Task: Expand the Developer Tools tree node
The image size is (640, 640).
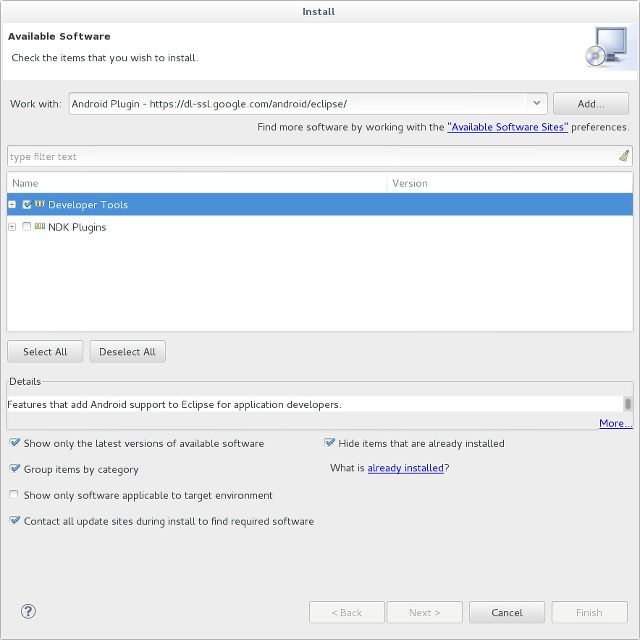Action: point(12,204)
